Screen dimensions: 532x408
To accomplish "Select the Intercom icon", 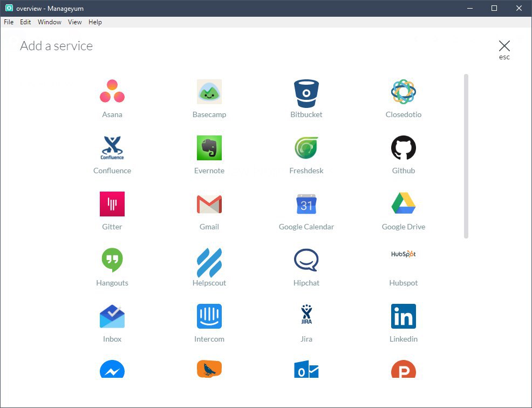I will [209, 316].
